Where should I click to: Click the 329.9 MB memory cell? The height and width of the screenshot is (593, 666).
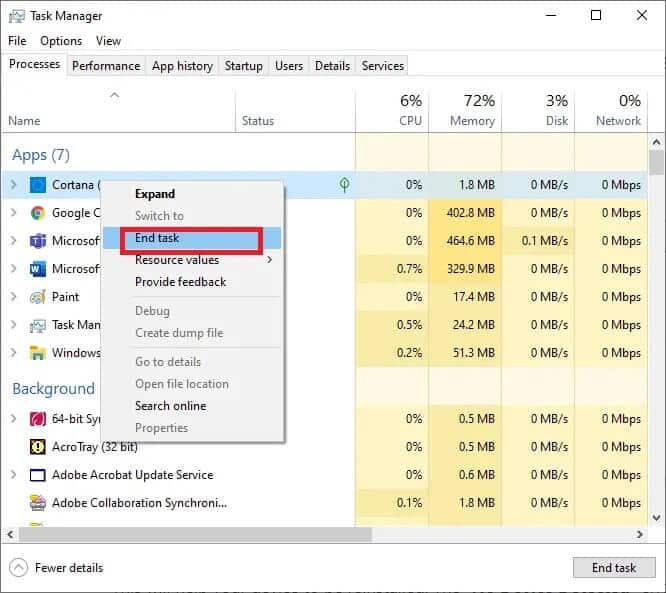click(x=465, y=269)
